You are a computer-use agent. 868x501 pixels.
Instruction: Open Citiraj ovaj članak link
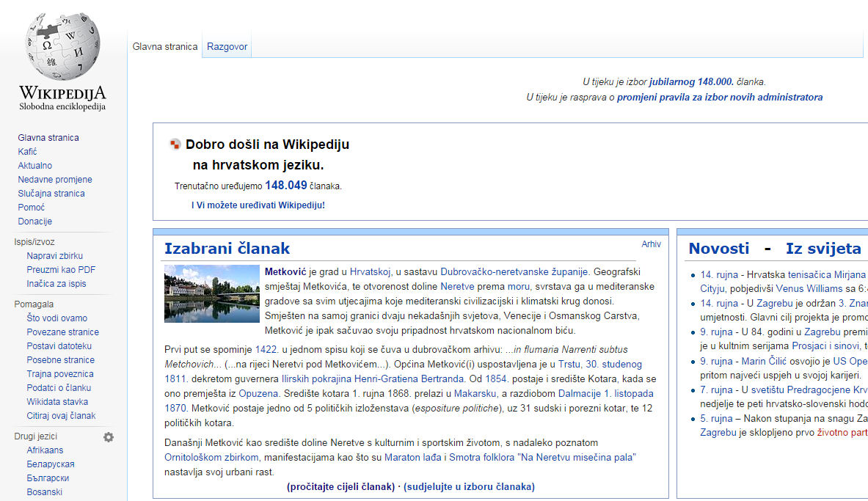coord(61,416)
